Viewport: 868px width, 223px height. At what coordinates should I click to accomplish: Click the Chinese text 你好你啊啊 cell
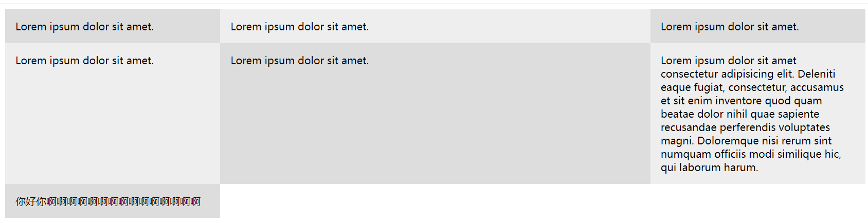click(x=113, y=201)
